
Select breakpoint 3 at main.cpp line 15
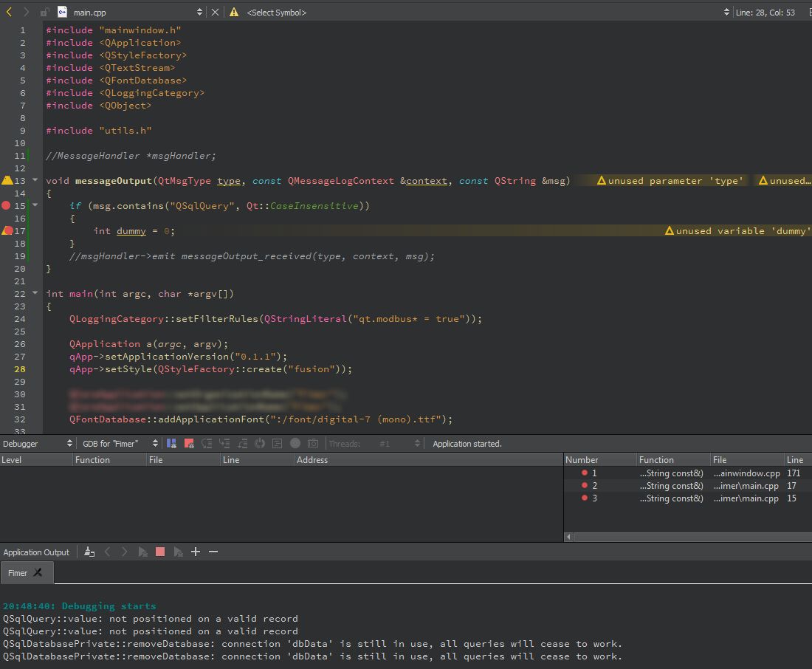(x=688, y=498)
